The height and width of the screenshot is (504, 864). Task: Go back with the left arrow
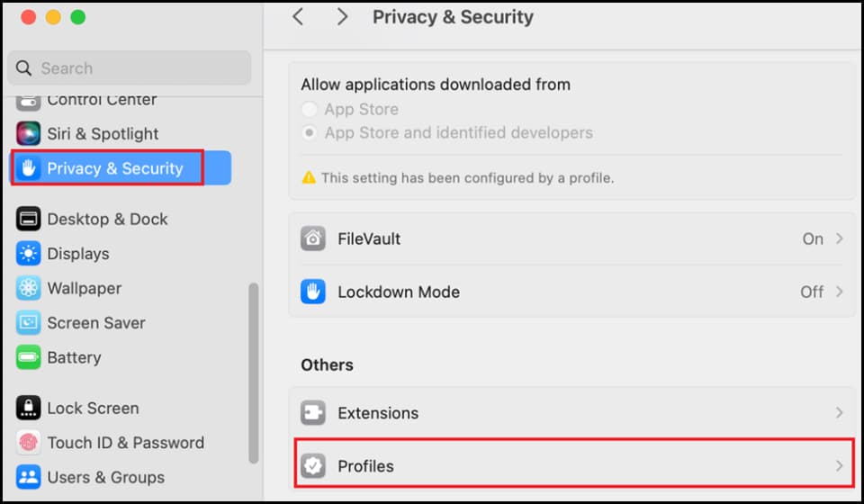pos(298,17)
